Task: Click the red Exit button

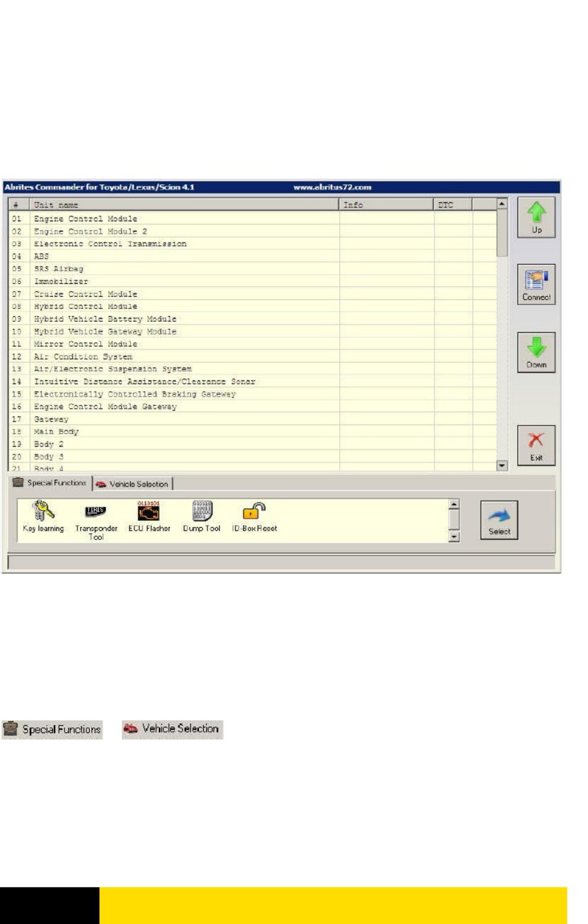Action: tap(536, 446)
